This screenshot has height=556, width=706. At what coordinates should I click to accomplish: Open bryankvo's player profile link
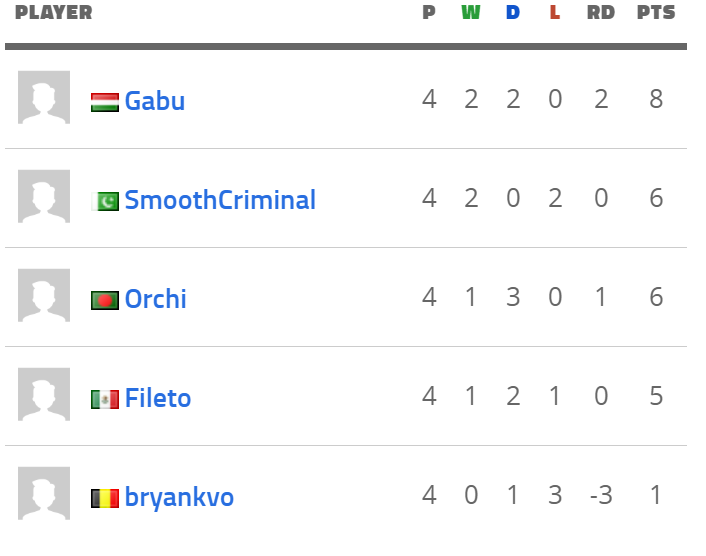tap(179, 497)
